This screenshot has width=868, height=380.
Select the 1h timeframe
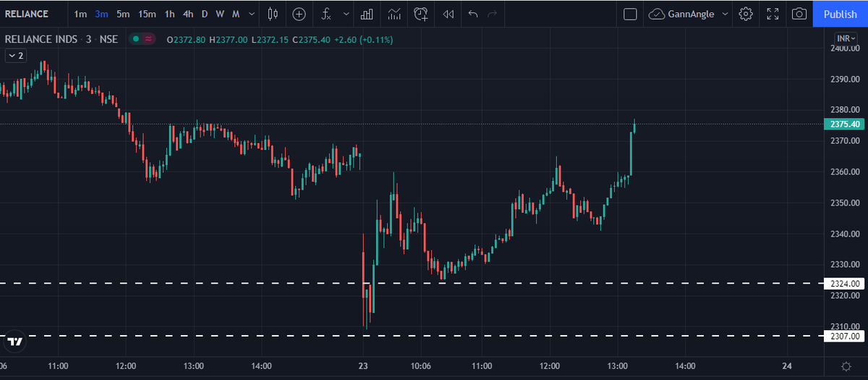pyautogui.click(x=169, y=14)
